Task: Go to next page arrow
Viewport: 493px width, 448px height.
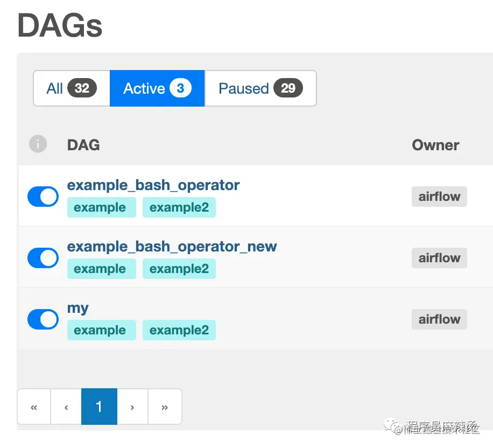Action: click(132, 407)
